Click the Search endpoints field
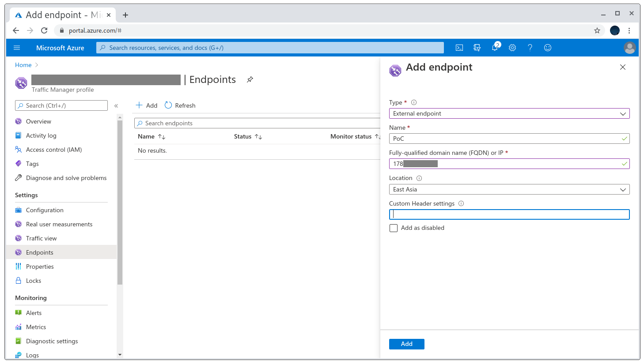 pos(258,123)
